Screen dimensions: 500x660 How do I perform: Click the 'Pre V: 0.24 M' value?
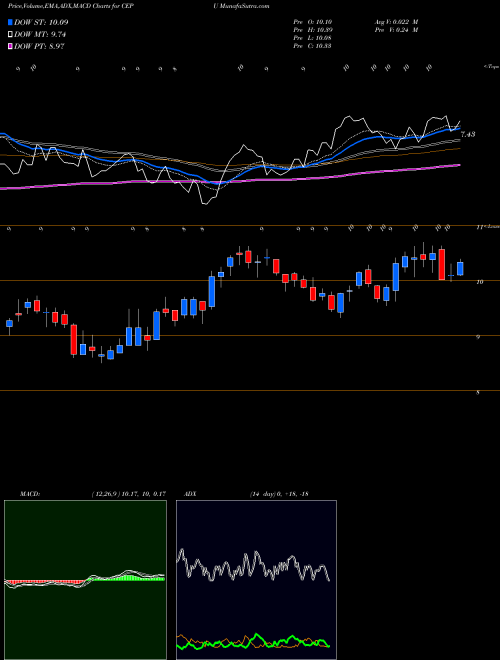coord(395,30)
